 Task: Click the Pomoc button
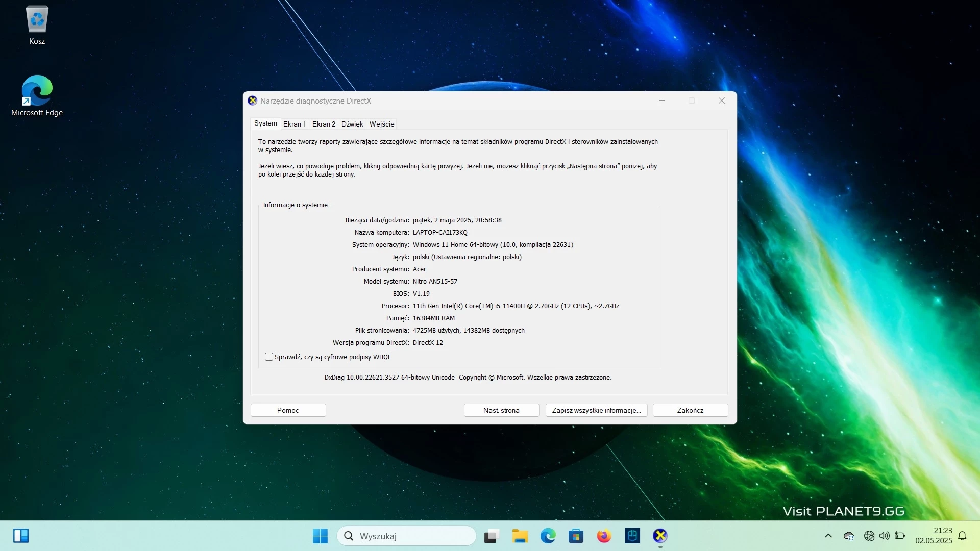288,410
